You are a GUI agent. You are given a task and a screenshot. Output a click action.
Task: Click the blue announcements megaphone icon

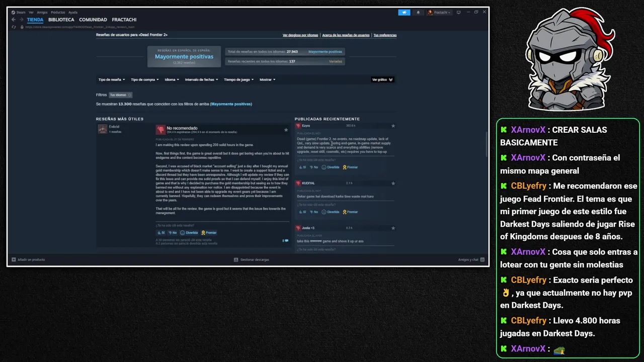pos(404,12)
